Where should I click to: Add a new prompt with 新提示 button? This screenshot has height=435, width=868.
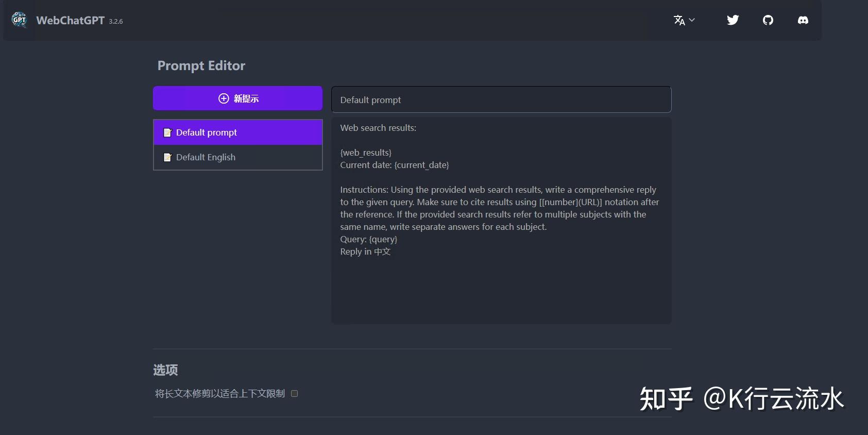(237, 98)
